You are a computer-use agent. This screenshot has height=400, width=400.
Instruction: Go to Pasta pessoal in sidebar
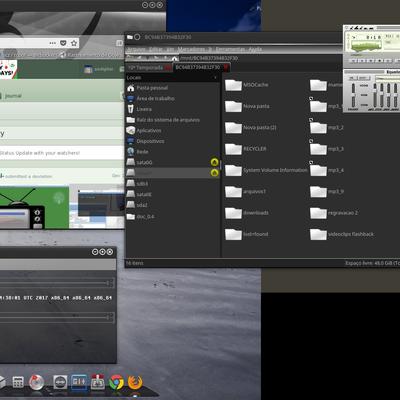click(x=172, y=88)
